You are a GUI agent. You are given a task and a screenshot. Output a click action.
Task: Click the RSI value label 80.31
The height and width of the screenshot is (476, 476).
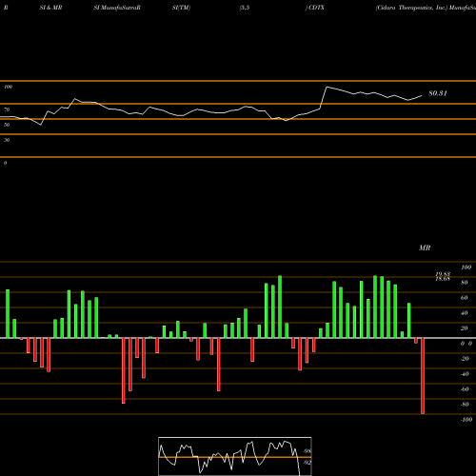click(x=438, y=93)
